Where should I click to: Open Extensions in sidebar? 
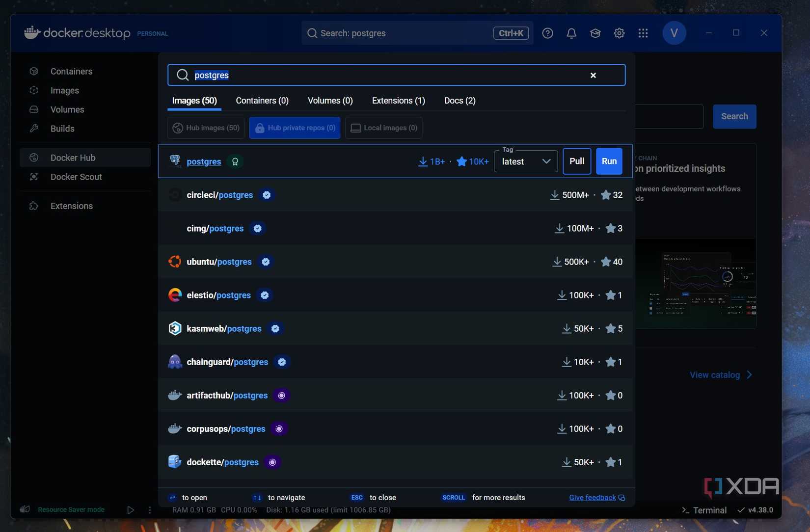(85, 206)
